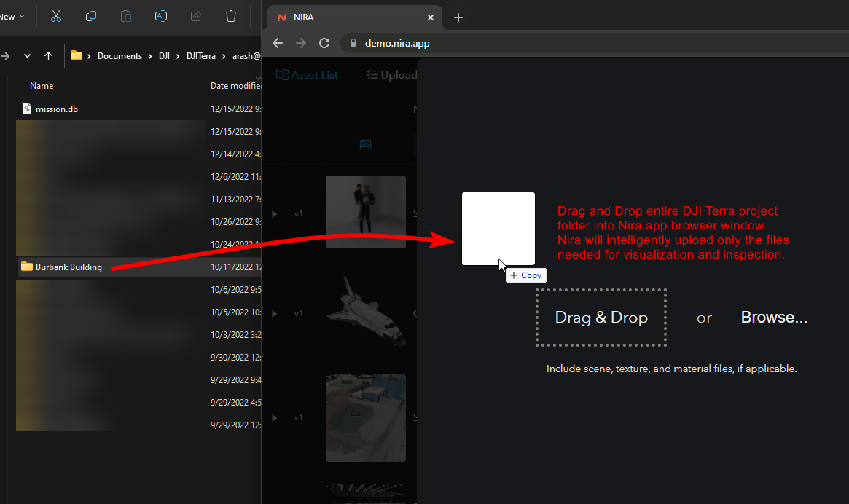Click the 11/13/2022 date cell

pos(235,200)
